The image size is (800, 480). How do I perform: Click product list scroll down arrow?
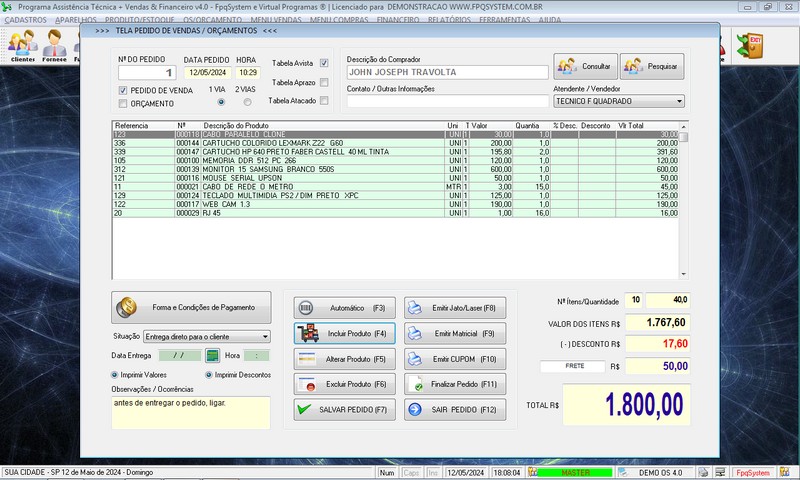(684, 274)
